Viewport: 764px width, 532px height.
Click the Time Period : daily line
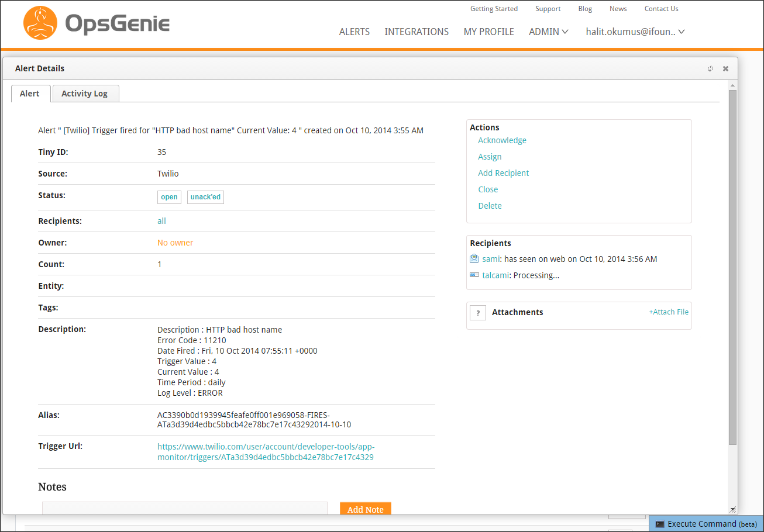191,382
